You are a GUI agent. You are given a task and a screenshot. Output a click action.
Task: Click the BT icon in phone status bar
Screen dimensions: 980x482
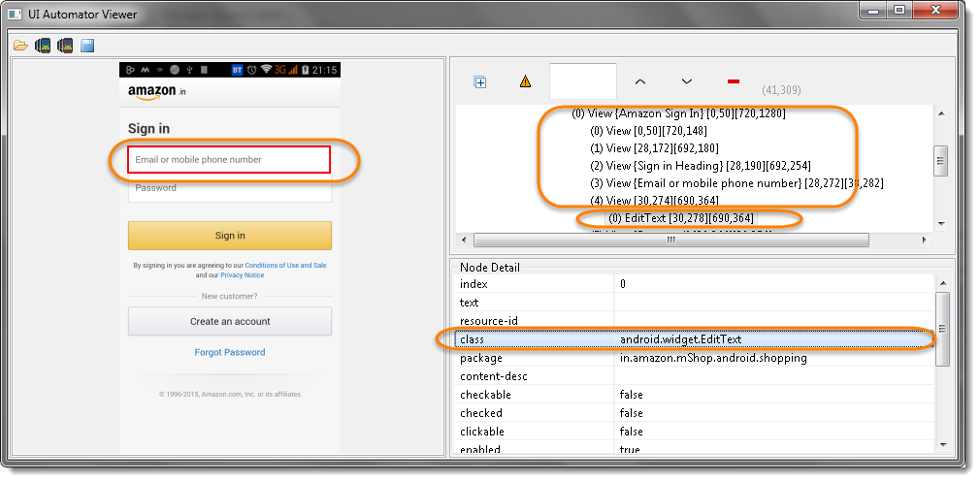237,70
